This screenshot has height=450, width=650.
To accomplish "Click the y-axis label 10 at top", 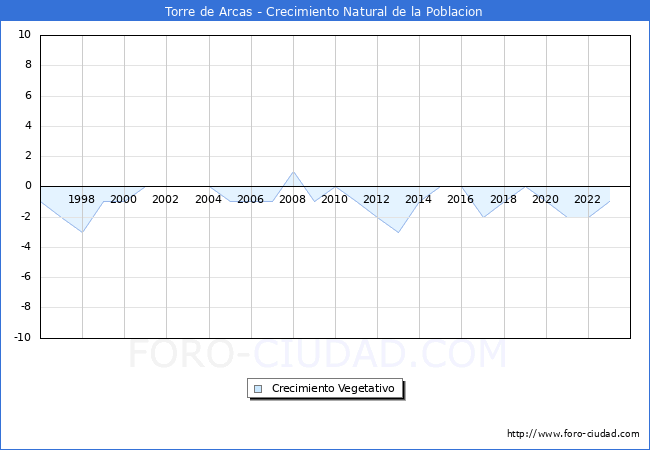I will tap(24, 35).
